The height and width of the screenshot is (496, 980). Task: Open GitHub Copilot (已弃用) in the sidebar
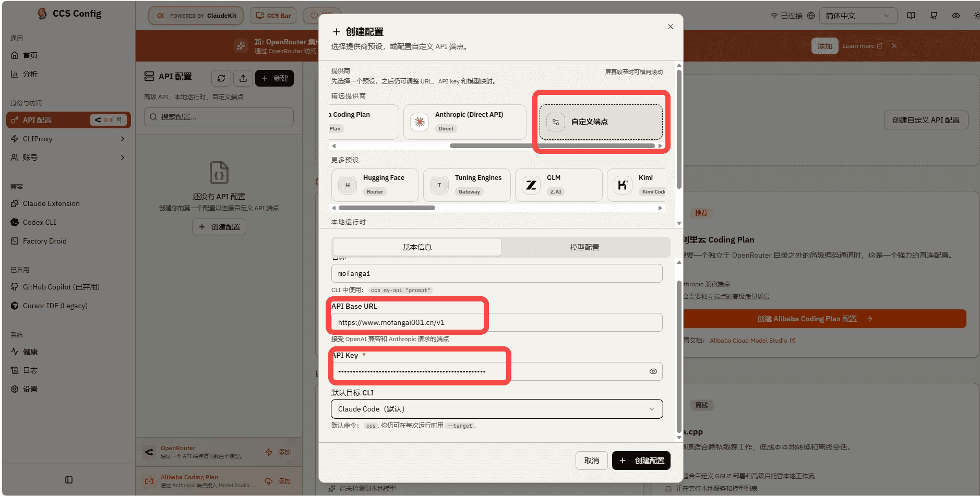(68, 287)
